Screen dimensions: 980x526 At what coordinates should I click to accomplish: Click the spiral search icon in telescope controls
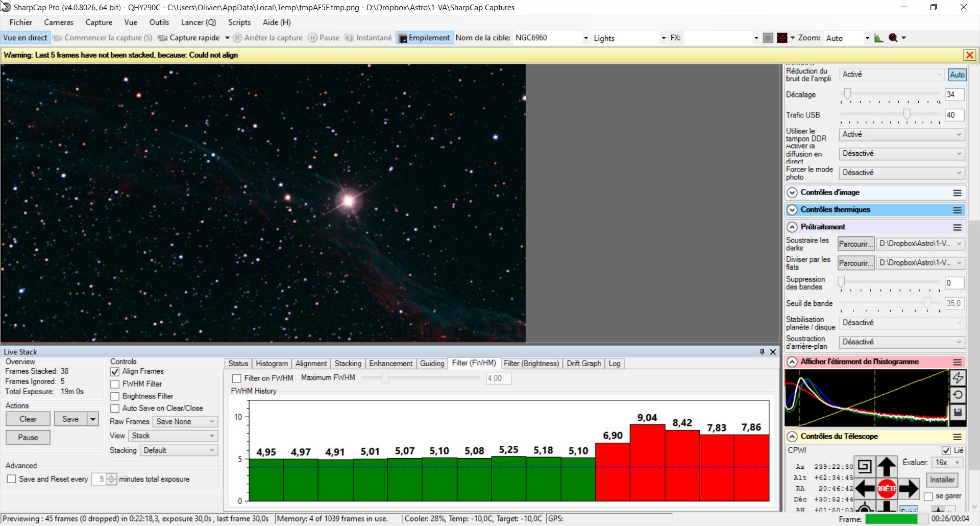(864, 466)
